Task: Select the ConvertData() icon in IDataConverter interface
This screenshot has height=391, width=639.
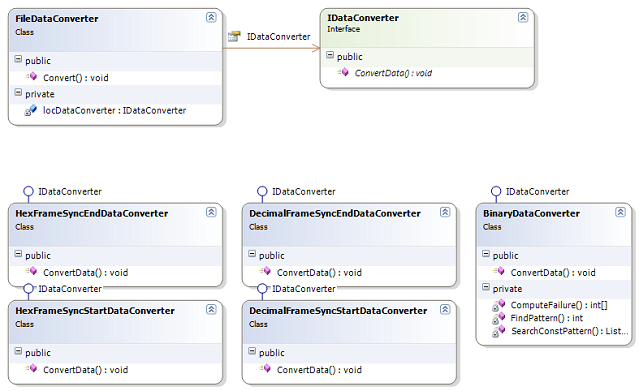Action: 343,73
